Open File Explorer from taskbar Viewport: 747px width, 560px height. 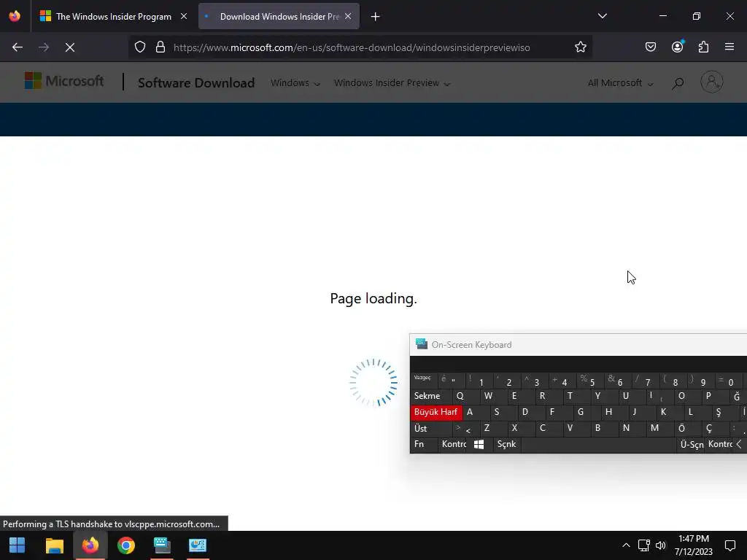tap(54, 545)
